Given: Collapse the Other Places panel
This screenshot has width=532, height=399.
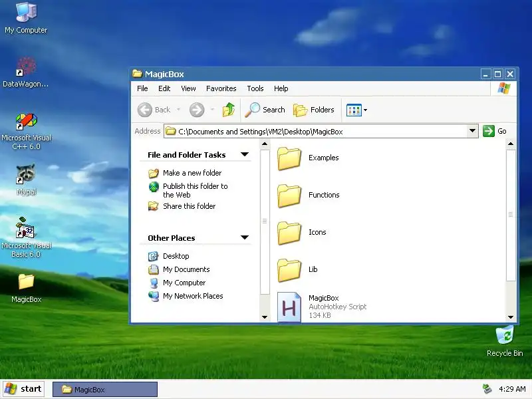Looking at the screenshot, I should [x=245, y=238].
